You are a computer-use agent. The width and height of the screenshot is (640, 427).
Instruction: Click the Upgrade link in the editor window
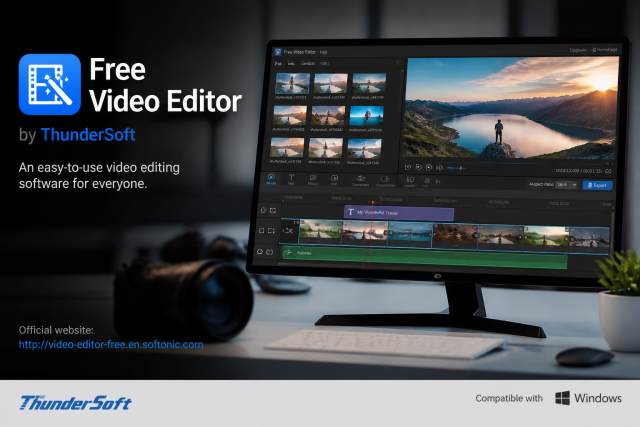point(578,50)
